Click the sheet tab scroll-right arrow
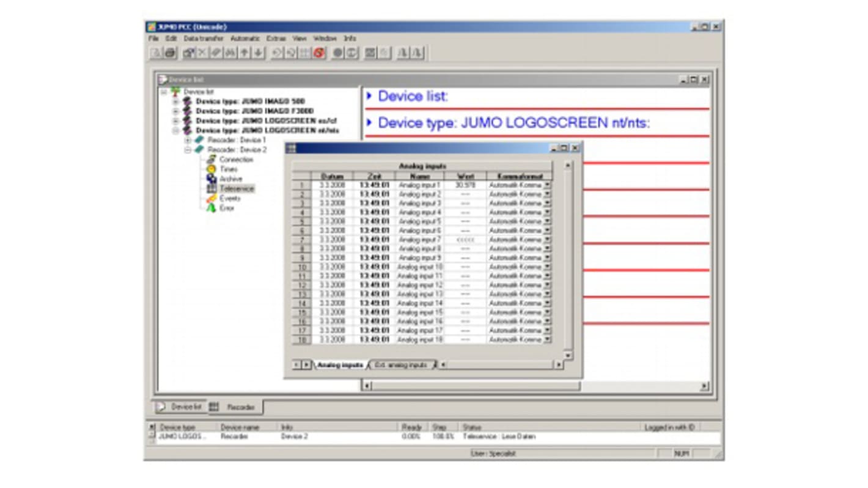 307,365
